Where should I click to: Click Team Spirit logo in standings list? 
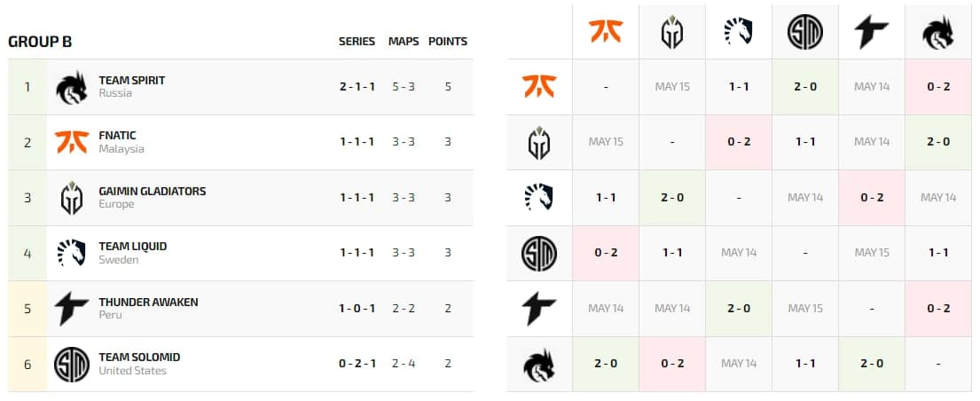click(x=71, y=87)
